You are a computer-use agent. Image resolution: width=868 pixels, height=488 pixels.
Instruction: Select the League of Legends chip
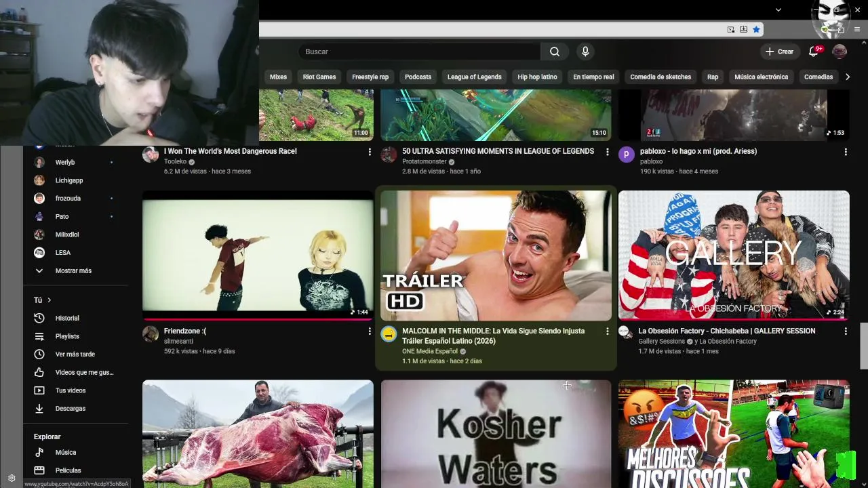pos(474,77)
